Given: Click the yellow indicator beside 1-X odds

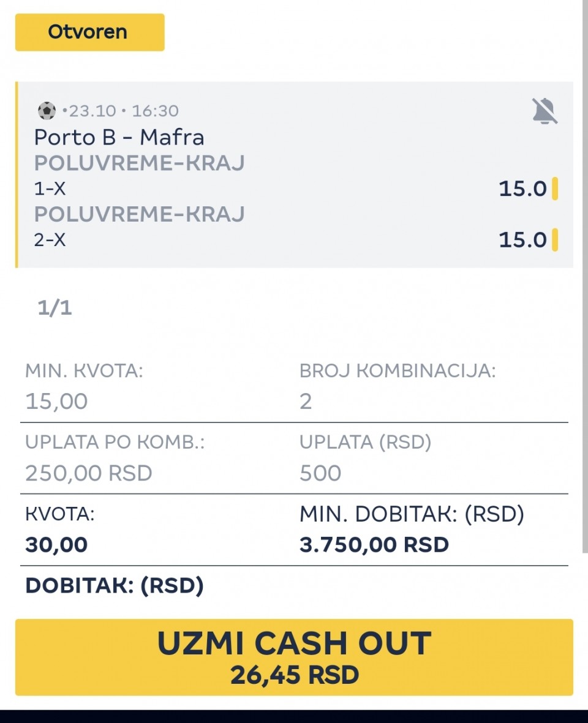Looking at the screenshot, I should click(x=555, y=189).
